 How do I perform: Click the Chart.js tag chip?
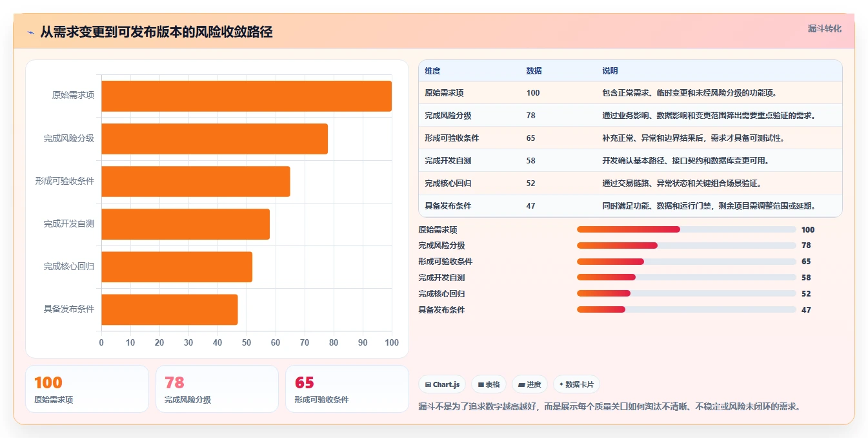442,384
